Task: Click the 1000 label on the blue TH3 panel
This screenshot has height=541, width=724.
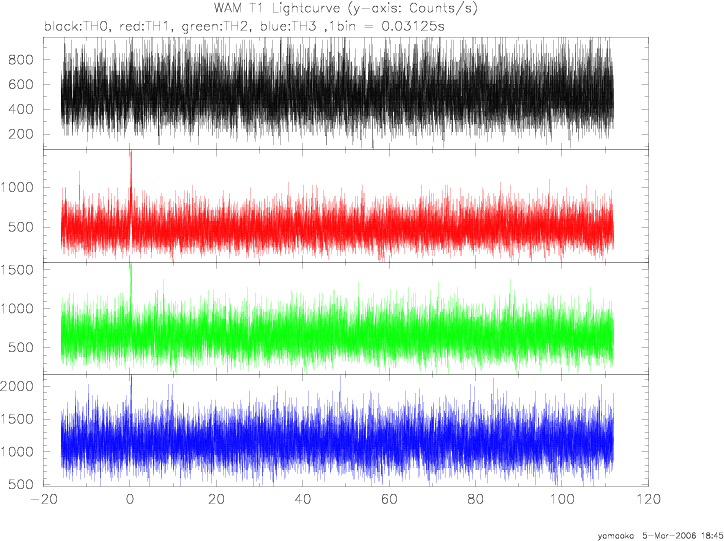Action: 17,452
